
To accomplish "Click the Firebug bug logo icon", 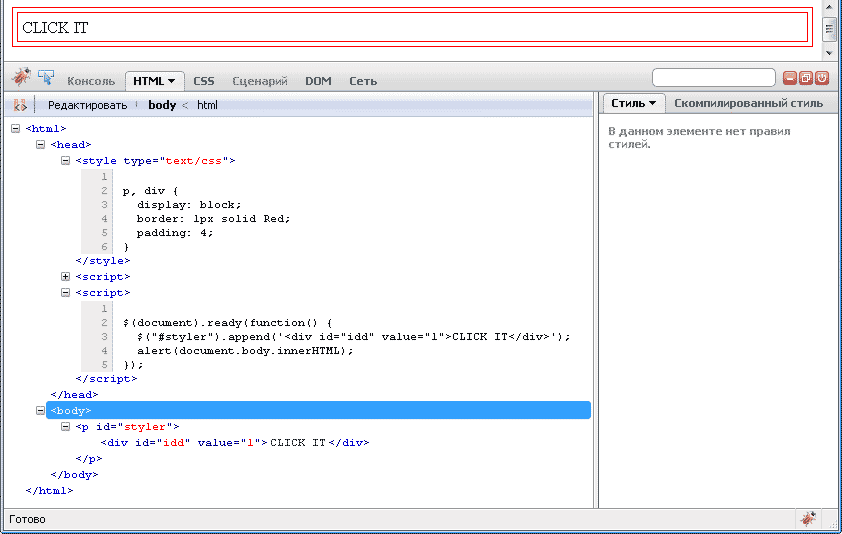I will pyautogui.click(x=21, y=77).
